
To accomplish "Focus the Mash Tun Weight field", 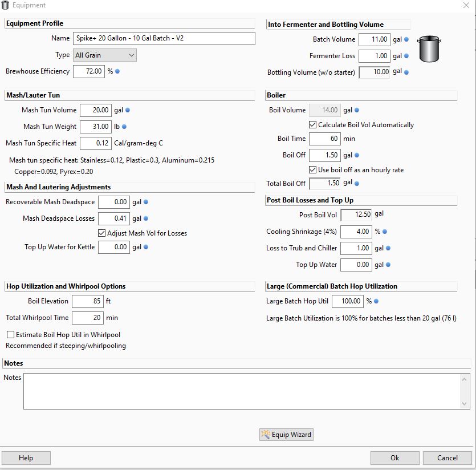I will click(x=96, y=127).
